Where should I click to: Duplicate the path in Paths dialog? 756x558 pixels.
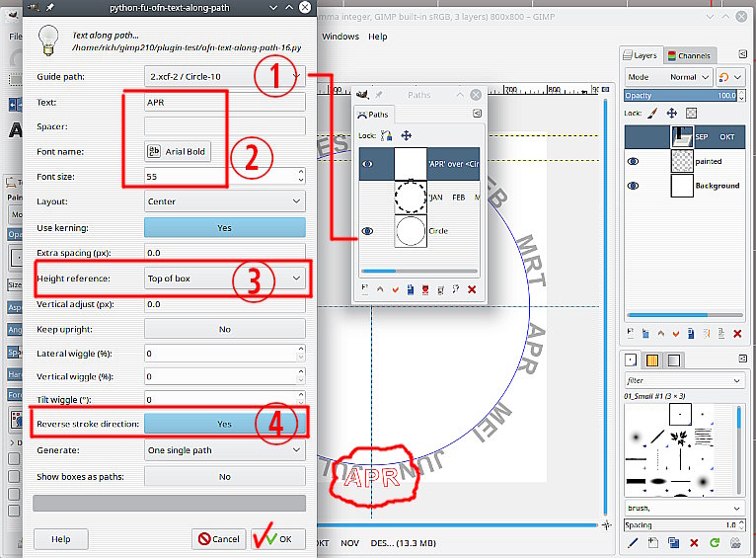coord(411,289)
